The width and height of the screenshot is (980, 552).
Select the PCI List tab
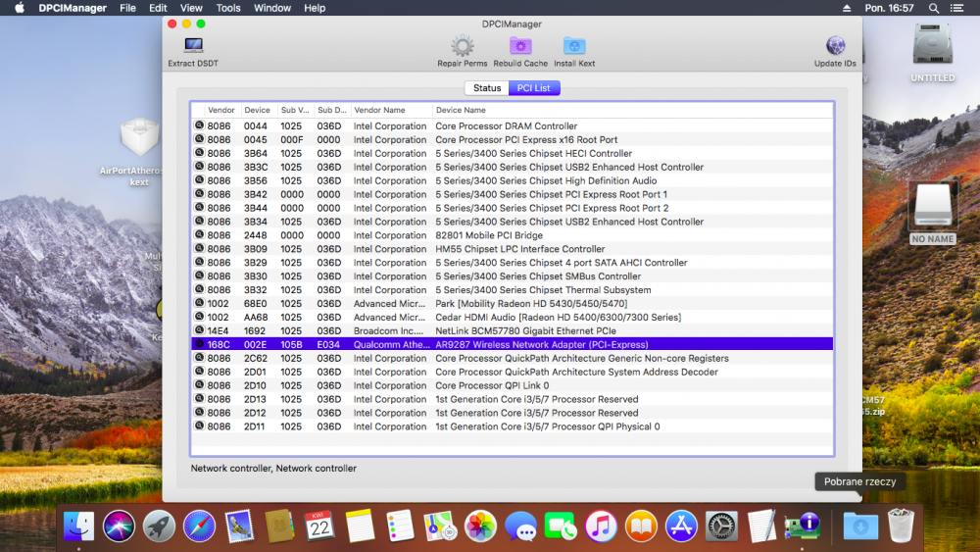pyautogui.click(x=534, y=88)
